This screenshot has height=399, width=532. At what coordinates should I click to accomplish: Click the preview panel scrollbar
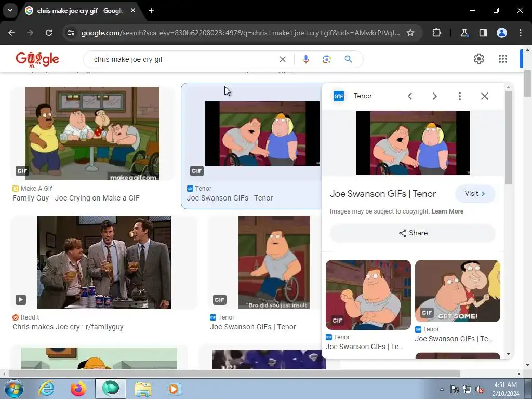[x=508, y=137]
